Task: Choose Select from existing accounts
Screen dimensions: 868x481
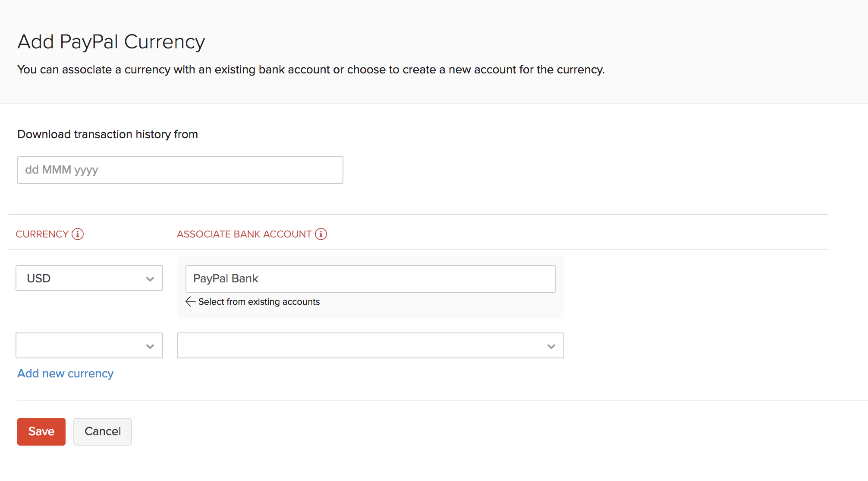Action: (259, 302)
